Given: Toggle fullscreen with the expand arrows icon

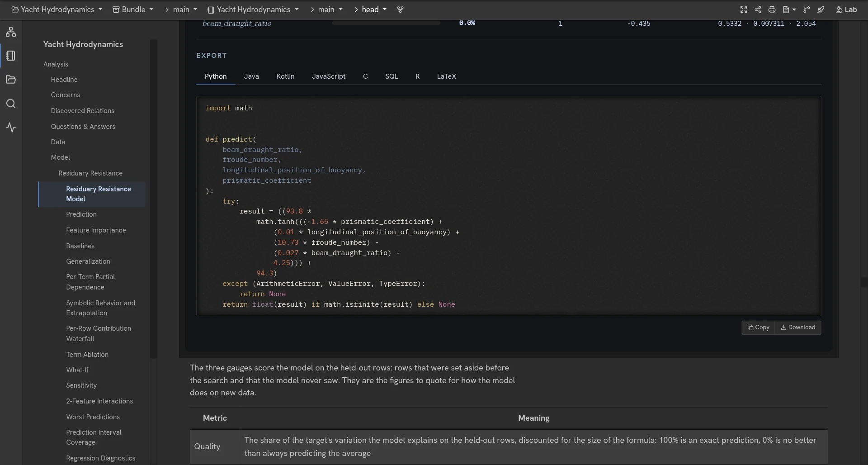Looking at the screenshot, I should pos(744,9).
